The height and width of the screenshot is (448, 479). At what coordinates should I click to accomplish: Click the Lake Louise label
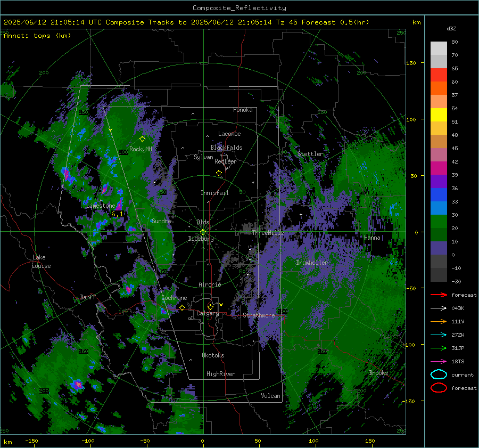pyautogui.click(x=41, y=262)
